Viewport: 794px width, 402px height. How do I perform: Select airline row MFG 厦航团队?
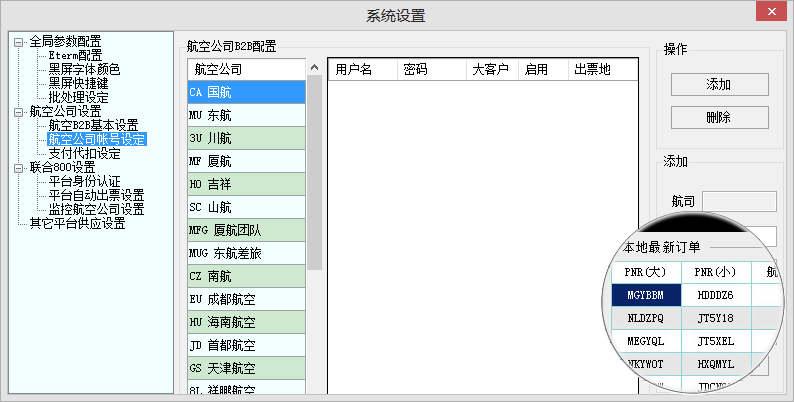coord(247,230)
